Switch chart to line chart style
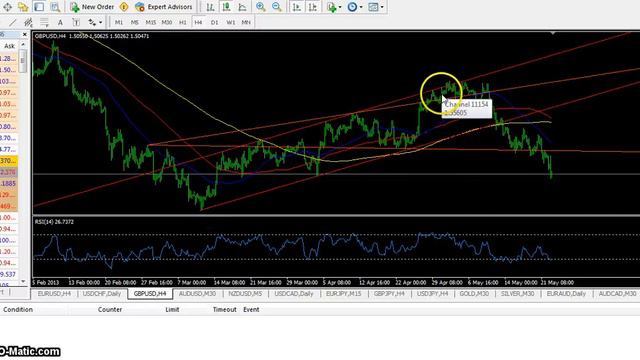 [242, 7]
